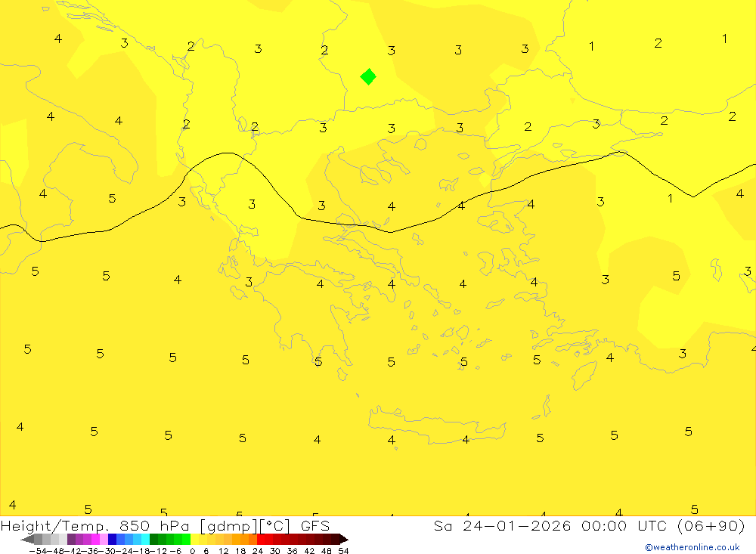Click the '-54' scale label
This screenshot has height=554, width=756.
tap(39, 551)
